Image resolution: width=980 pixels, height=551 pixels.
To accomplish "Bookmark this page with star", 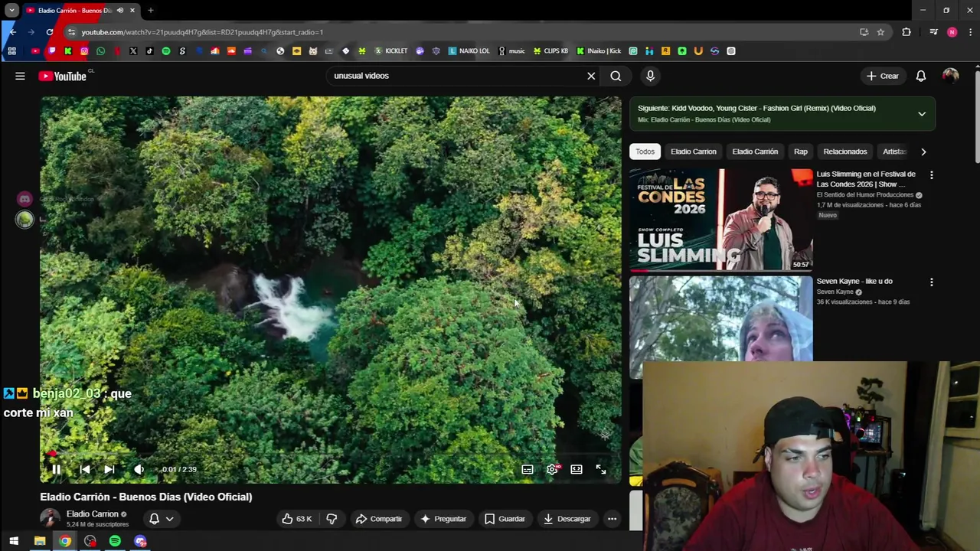I will click(x=880, y=32).
